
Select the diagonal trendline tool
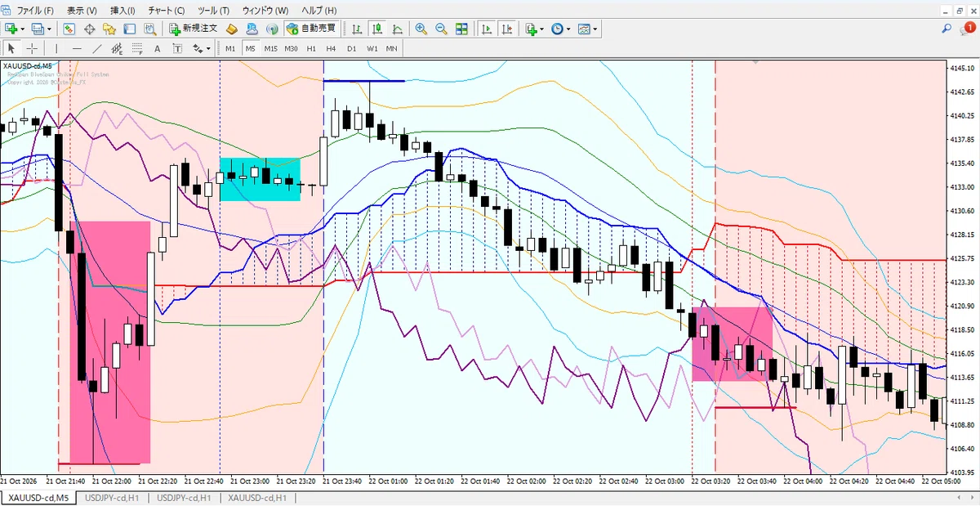coord(97,48)
